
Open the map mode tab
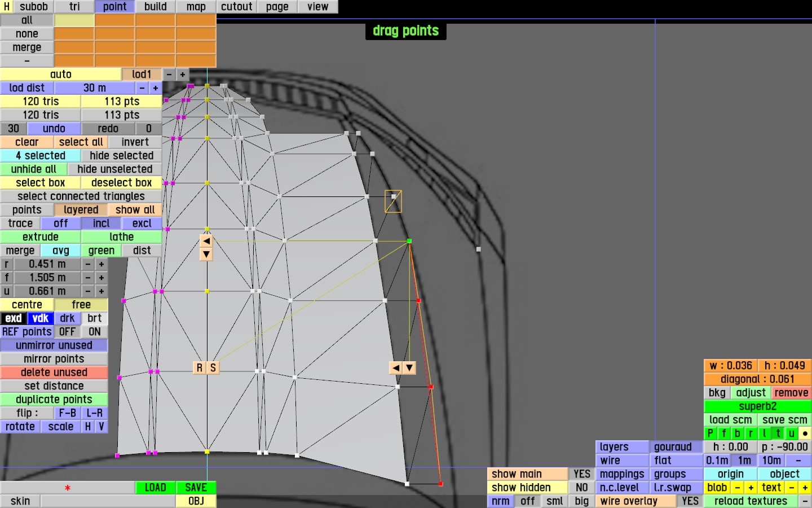tap(196, 7)
